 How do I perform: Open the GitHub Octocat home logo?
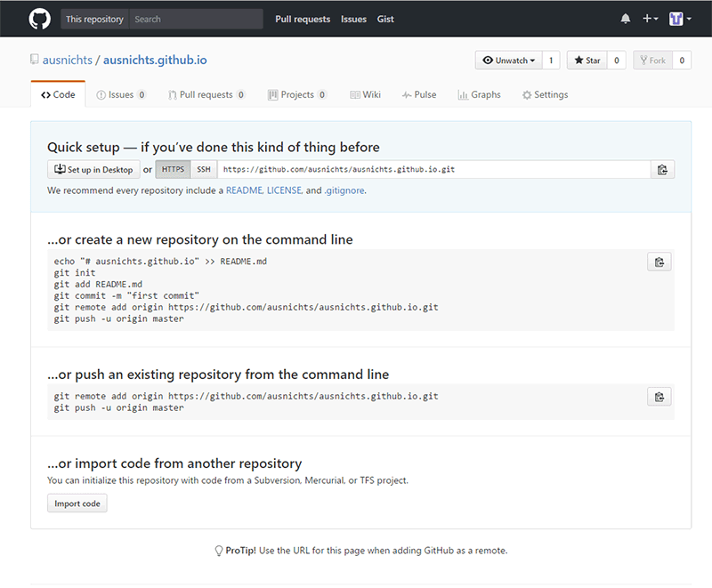[39, 19]
